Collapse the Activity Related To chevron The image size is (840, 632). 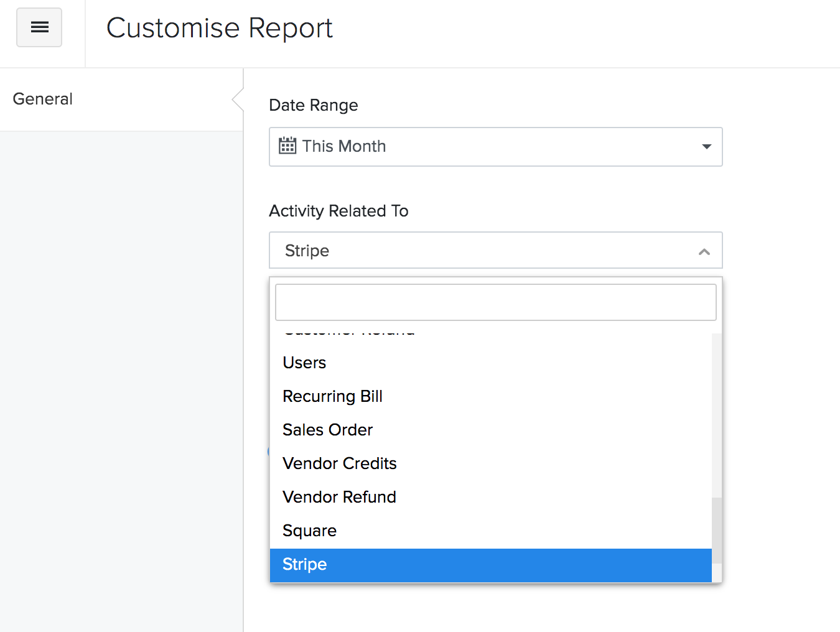pyautogui.click(x=704, y=251)
